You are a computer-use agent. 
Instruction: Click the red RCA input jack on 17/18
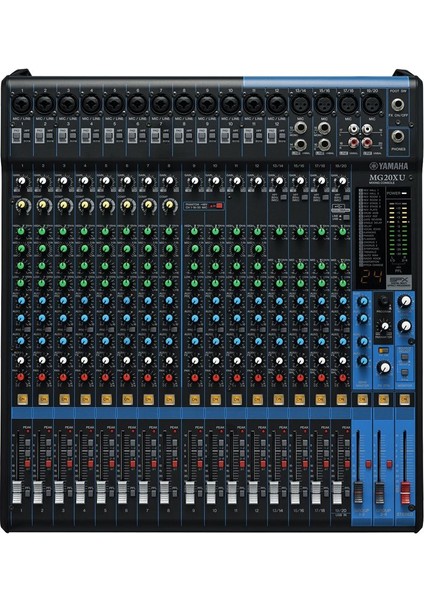click(352, 143)
